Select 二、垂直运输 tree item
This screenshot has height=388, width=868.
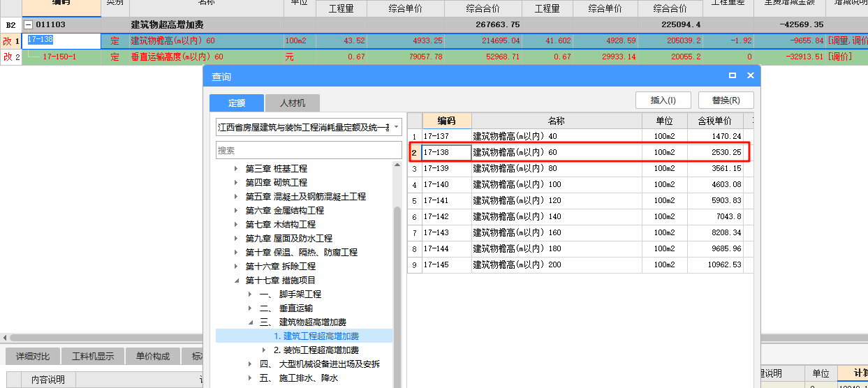tap(286, 308)
